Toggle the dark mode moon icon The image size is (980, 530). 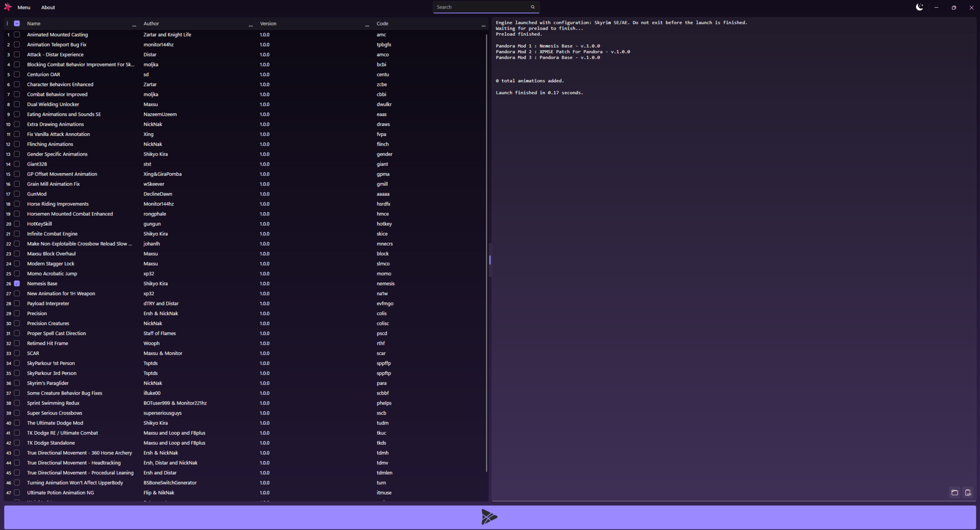pos(919,7)
